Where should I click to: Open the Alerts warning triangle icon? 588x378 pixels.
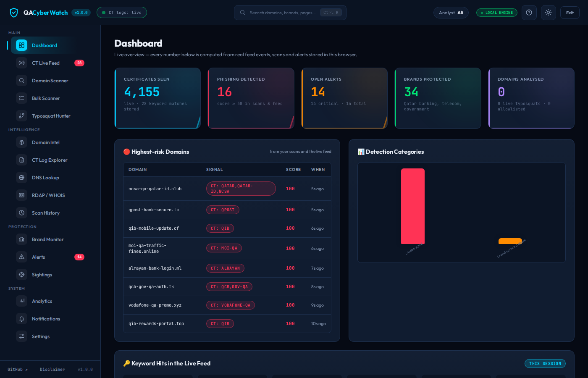click(22, 257)
